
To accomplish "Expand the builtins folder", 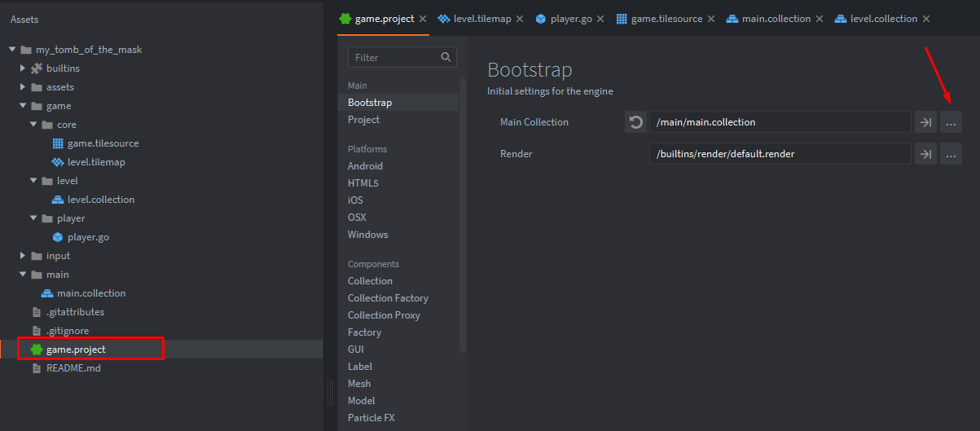I will (24, 68).
